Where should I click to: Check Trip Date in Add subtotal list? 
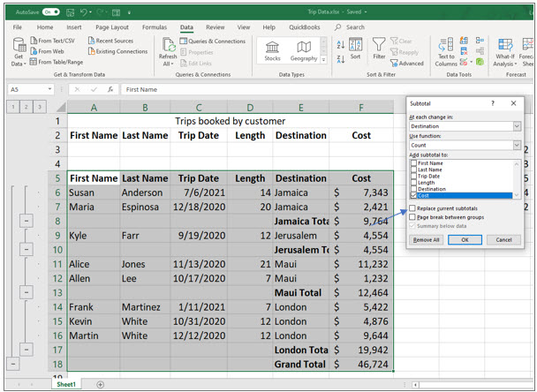click(x=413, y=176)
